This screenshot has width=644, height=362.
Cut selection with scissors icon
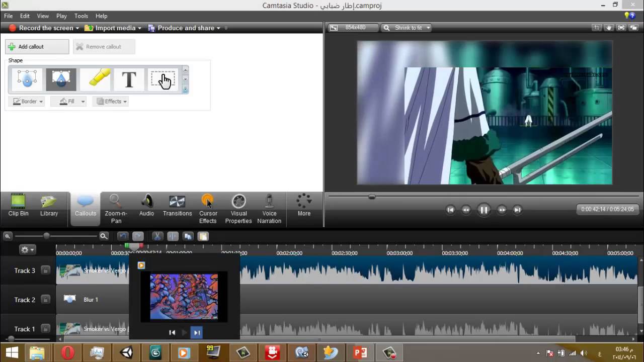tap(157, 236)
